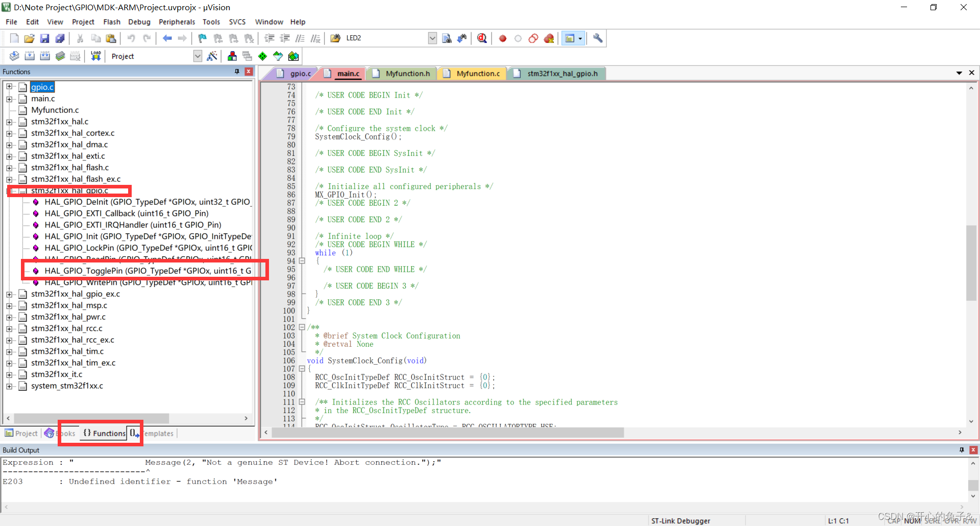Open the editor tab list dropdown arrow

(959, 73)
